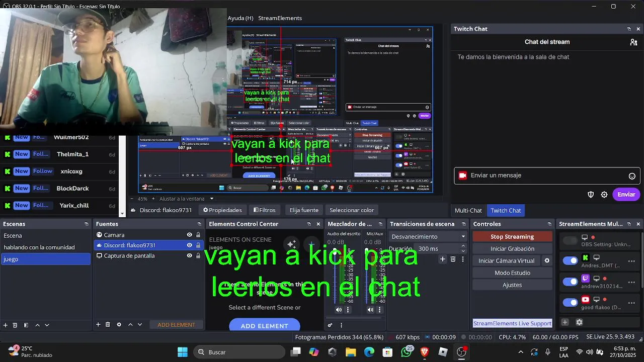Mute the Mic/Aux speaker icon
This screenshot has height=362, width=644.
click(x=371, y=310)
